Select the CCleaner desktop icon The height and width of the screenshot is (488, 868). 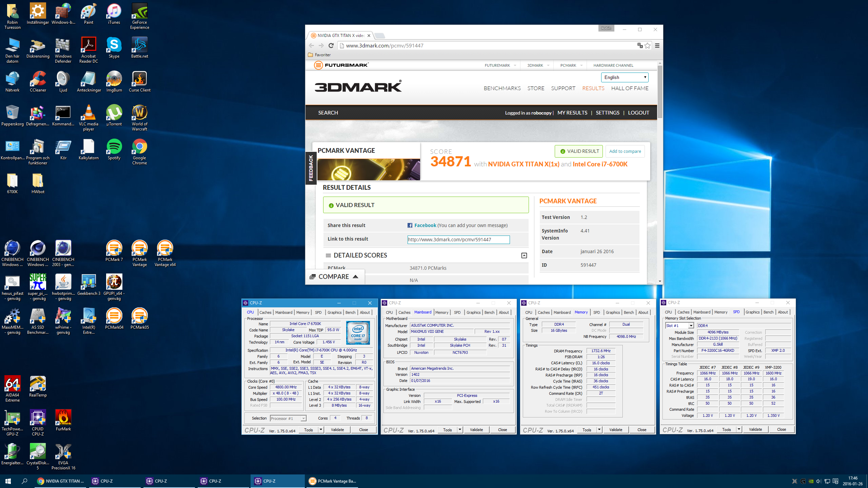coord(38,81)
